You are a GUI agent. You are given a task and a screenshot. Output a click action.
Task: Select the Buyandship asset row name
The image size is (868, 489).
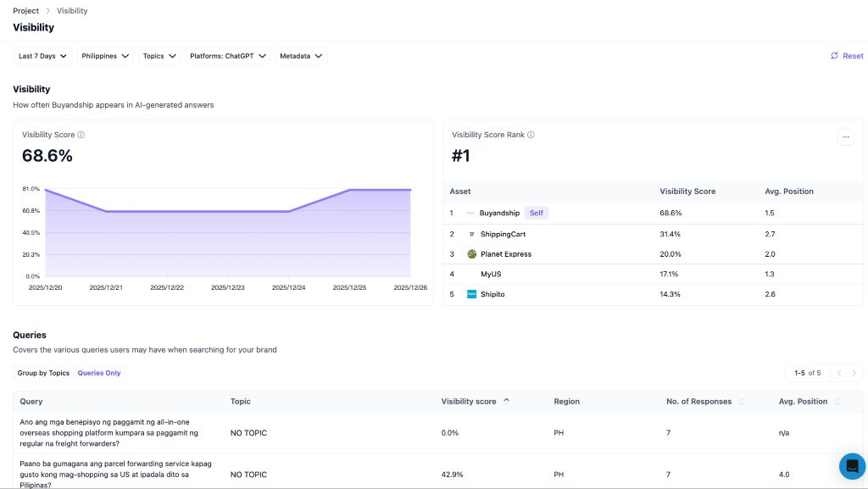coord(499,213)
